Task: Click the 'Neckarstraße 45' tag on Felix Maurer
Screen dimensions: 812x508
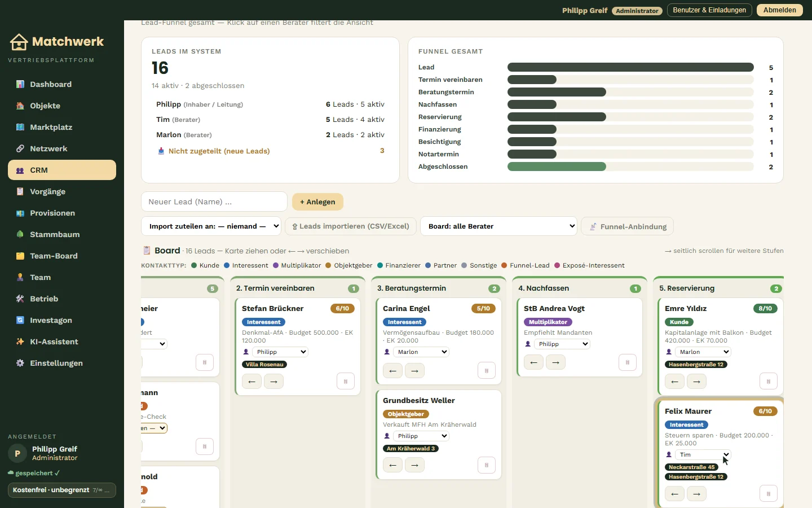Action: click(692, 467)
